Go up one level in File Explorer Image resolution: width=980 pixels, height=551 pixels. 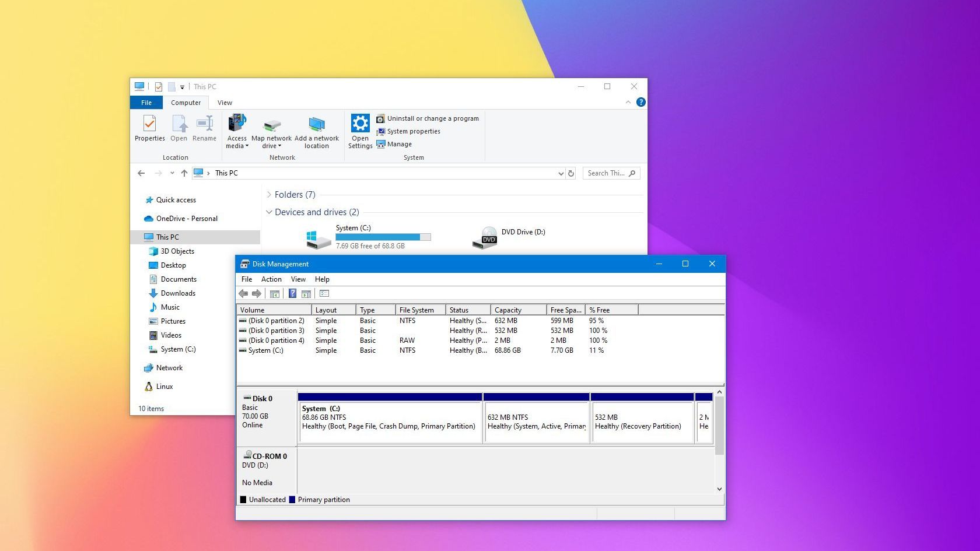(x=184, y=173)
